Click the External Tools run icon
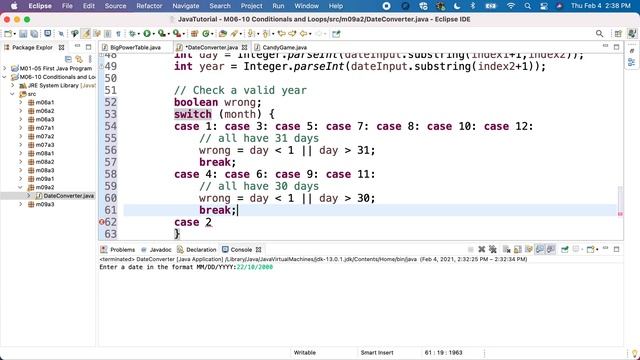640x360 pixels. (177, 33)
